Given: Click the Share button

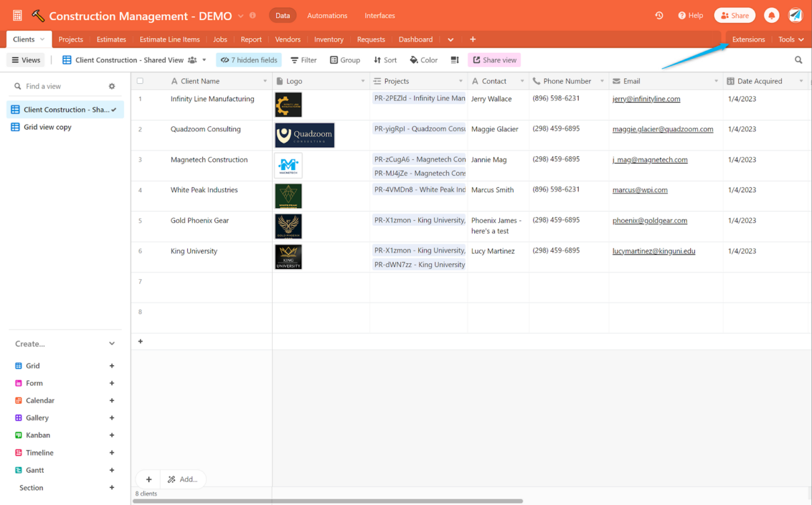Looking at the screenshot, I should (734, 15).
